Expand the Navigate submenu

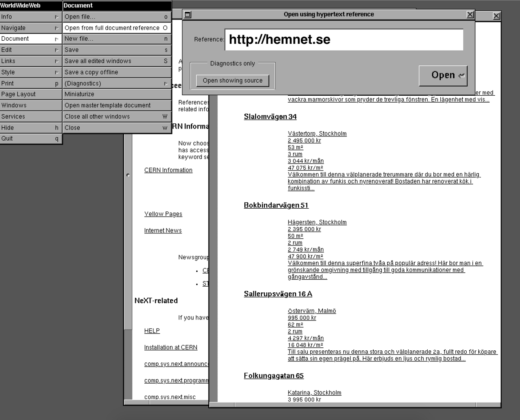click(31, 28)
